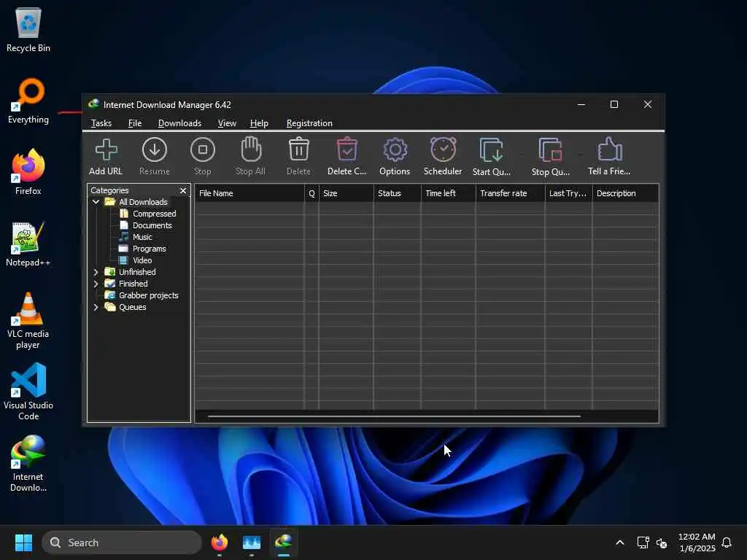Click the Stop Queue toolbar icon
The width and height of the screenshot is (747, 560).
(x=550, y=150)
